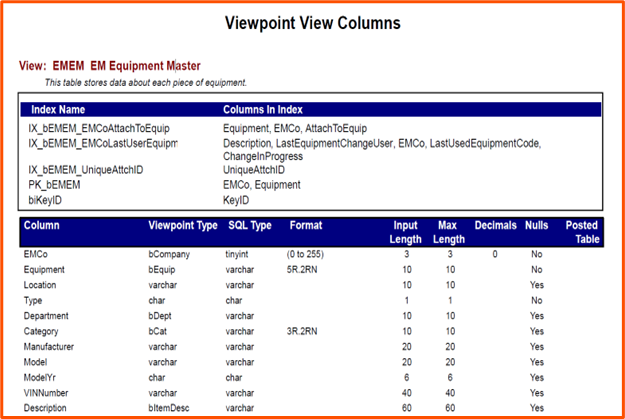Click Equipment, EMCo, AttachToEquip columns text
The width and height of the screenshot is (625, 419).
tap(295, 128)
